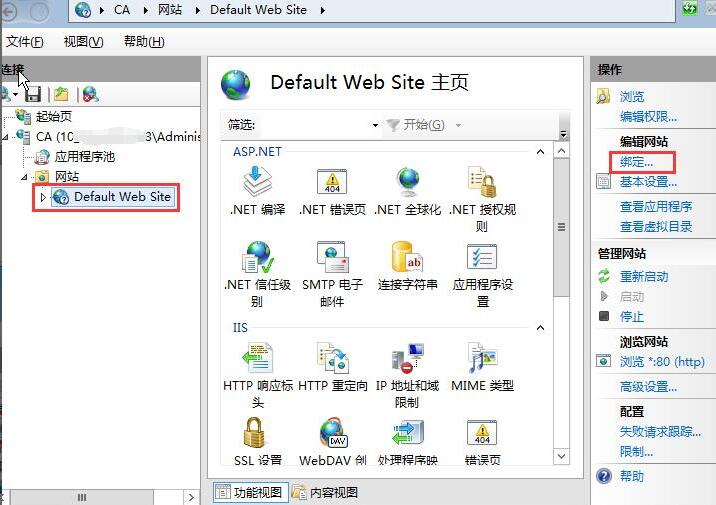Click the feature list scroll up arrow
The height and width of the screenshot is (505, 716).
tap(561, 151)
